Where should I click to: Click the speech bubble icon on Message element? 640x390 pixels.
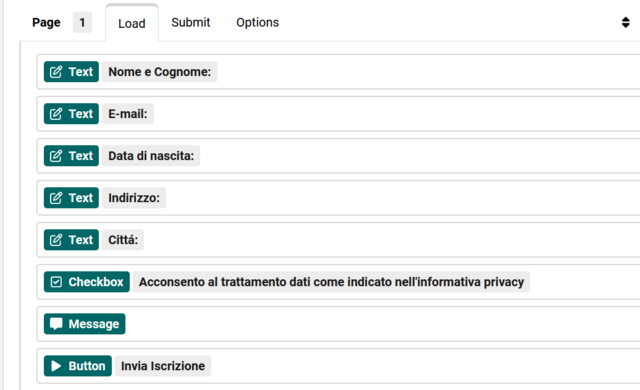click(56, 324)
